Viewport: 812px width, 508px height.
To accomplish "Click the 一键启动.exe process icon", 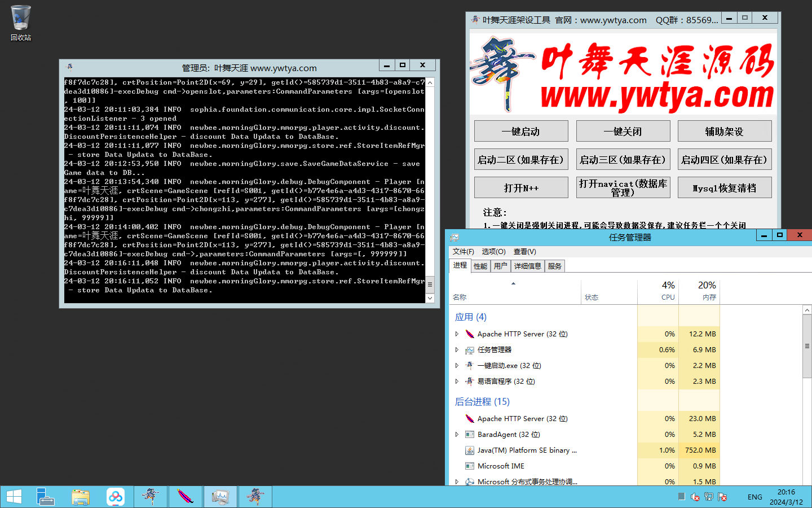I will click(469, 366).
